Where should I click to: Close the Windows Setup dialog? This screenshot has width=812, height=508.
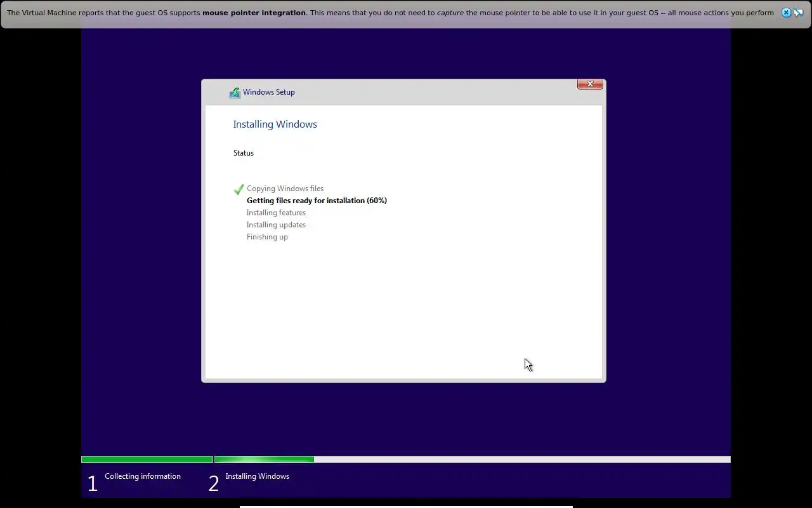590,84
